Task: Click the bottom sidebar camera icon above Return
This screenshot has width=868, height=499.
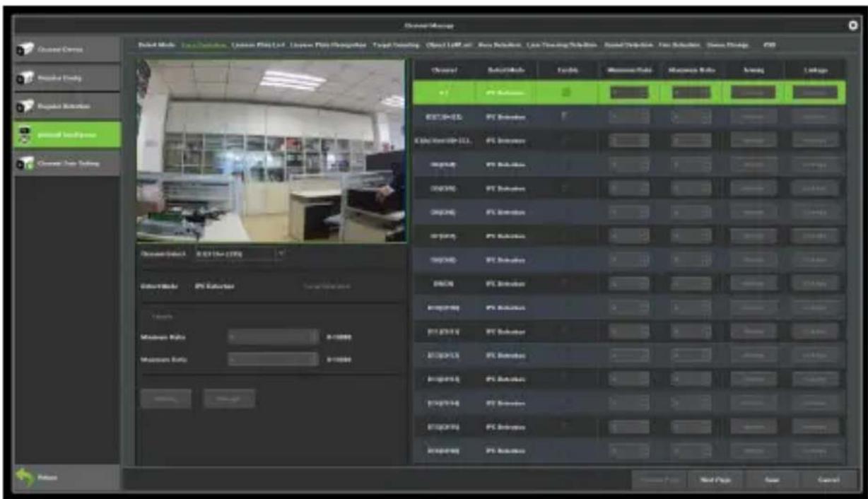Action: (25, 164)
